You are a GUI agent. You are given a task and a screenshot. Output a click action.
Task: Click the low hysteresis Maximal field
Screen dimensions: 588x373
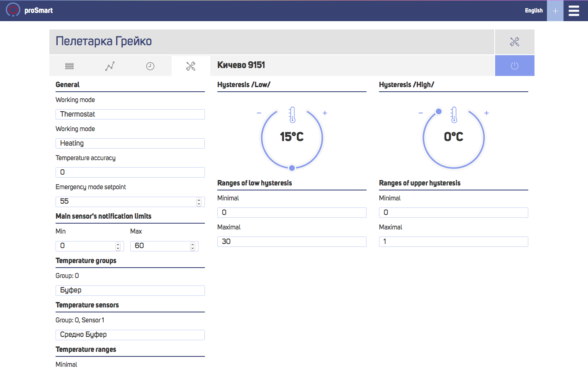click(292, 242)
